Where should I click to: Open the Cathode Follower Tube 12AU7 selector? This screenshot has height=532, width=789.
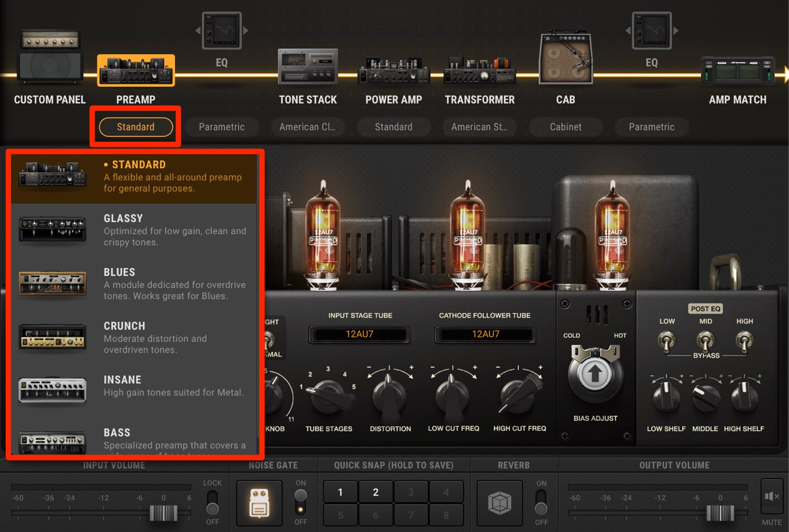point(485,334)
